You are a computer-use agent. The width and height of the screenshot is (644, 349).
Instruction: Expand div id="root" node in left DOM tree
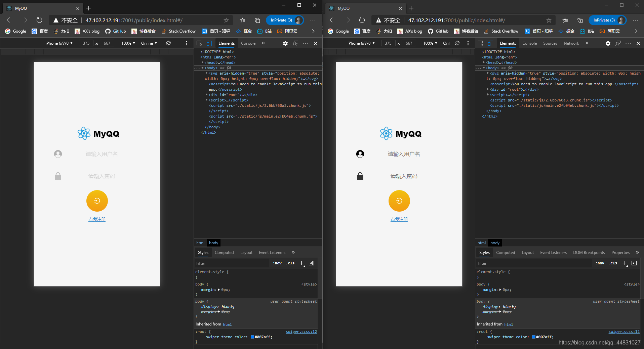[x=206, y=95]
